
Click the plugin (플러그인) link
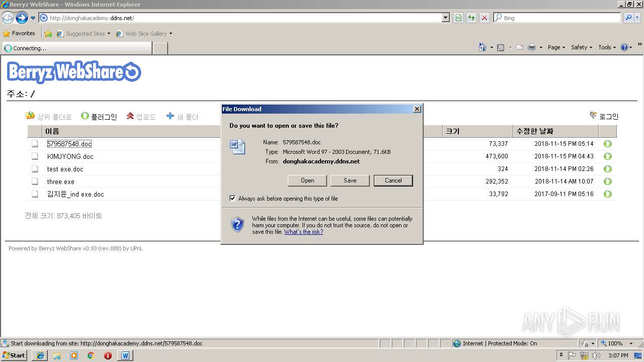(99, 117)
